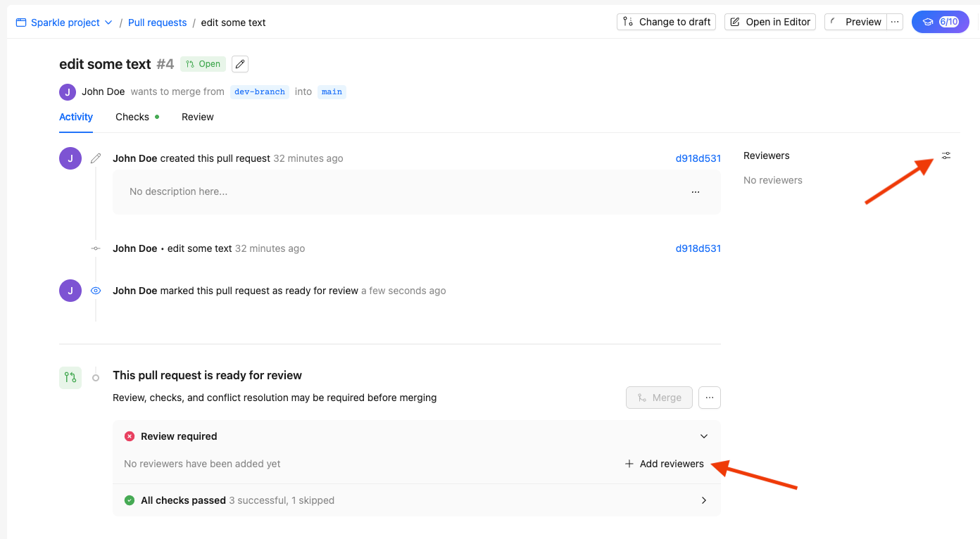This screenshot has width=980, height=539.
Task: Click the eye icon in review-ready event
Action: (96, 291)
